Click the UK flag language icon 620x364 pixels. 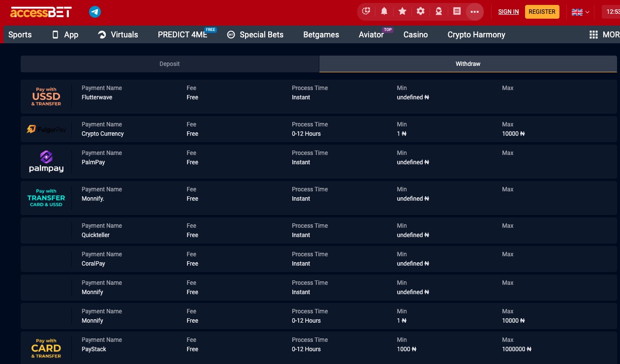pyautogui.click(x=577, y=12)
